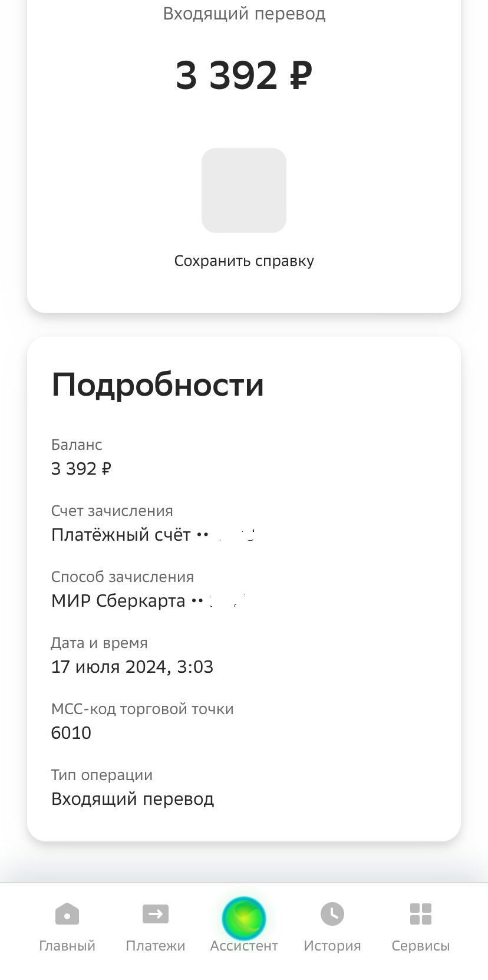Tap the Ассистент label in the bottom bar

coord(244,946)
